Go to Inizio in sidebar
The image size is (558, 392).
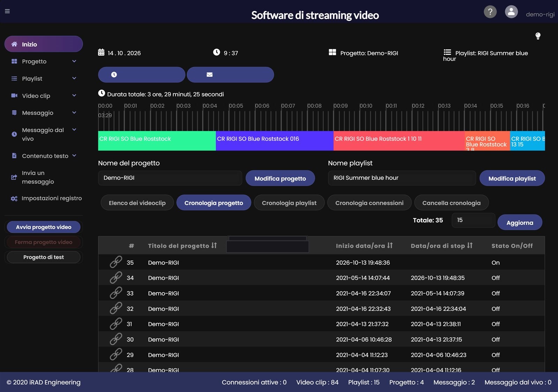pyautogui.click(x=44, y=44)
